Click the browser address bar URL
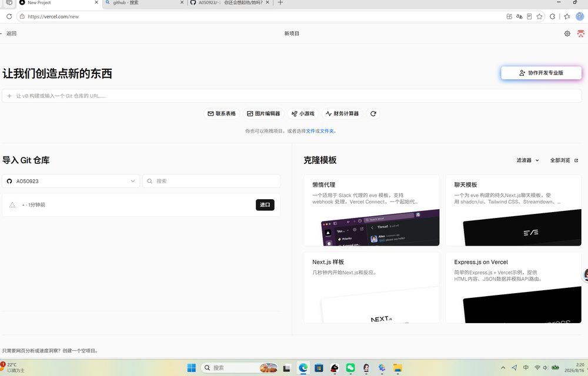Viewport: 588px width, 376px height. point(53,16)
